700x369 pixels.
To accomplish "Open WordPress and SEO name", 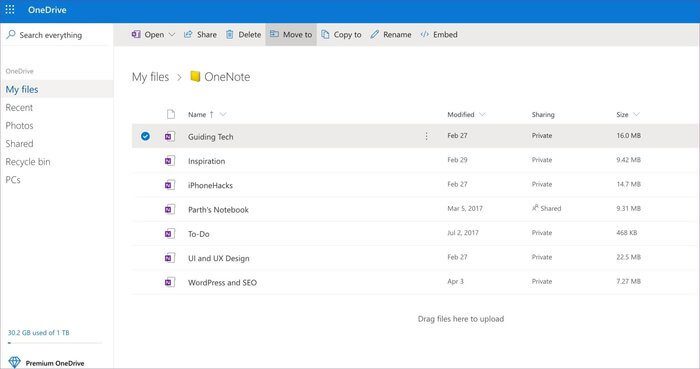I will pos(222,282).
